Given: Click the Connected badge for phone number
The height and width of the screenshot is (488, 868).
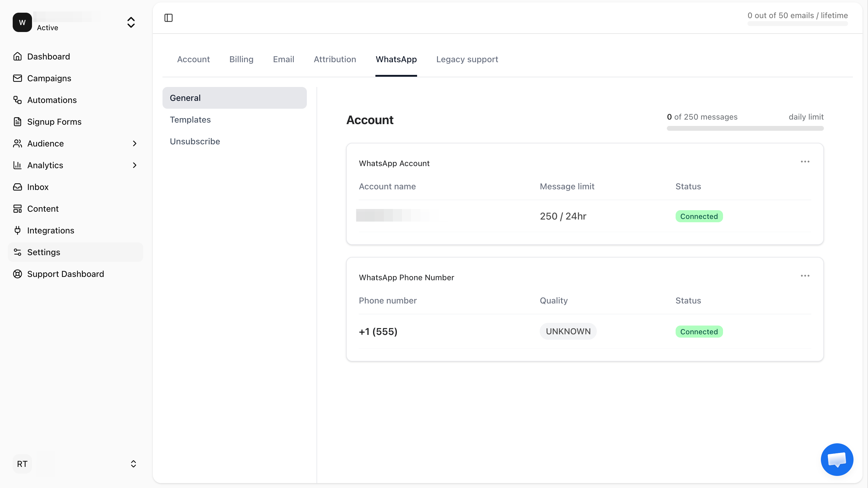Looking at the screenshot, I should point(699,332).
